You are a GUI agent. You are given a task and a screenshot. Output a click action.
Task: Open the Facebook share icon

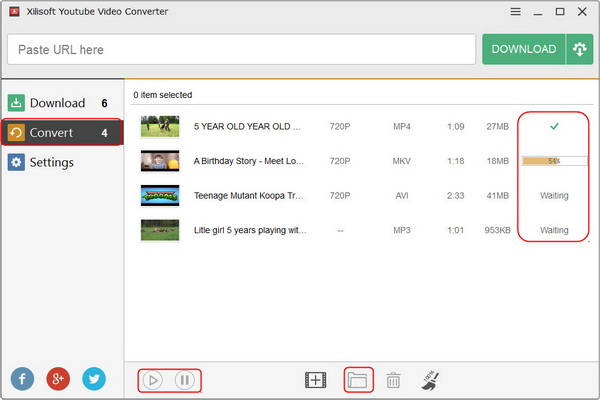(22, 379)
